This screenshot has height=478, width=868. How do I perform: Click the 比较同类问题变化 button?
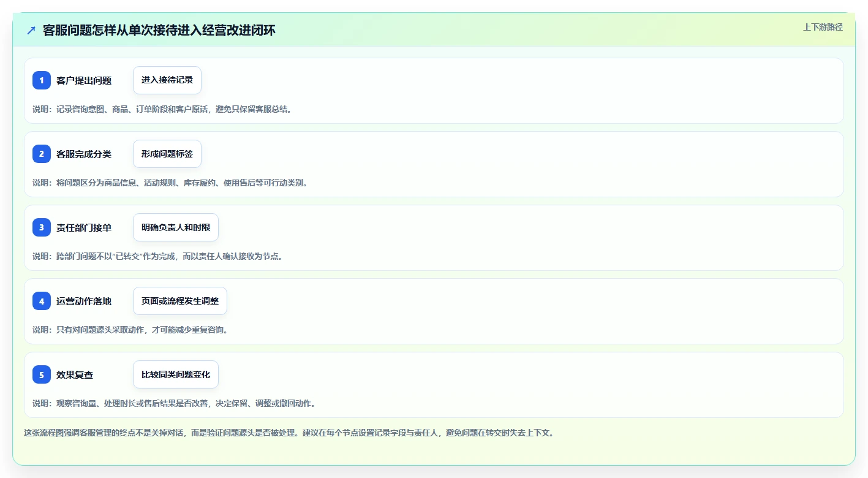click(176, 374)
